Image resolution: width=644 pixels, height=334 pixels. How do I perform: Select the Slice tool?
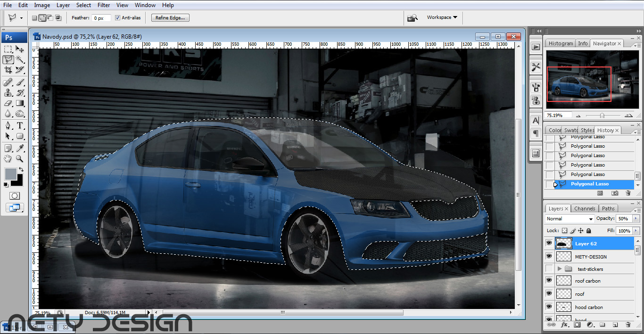[x=20, y=70]
